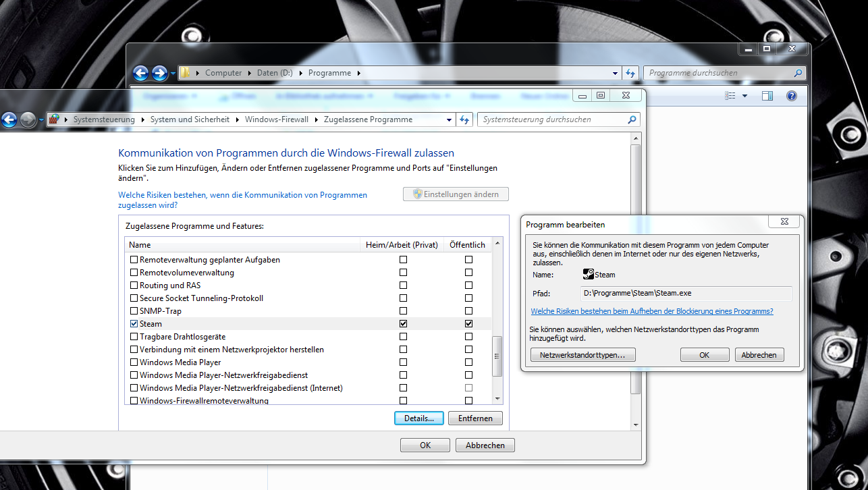Viewport: 868px width, 490px height.
Task: Click the search magnifier in Programme durchsuchen
Action: [x=798, y=73]
